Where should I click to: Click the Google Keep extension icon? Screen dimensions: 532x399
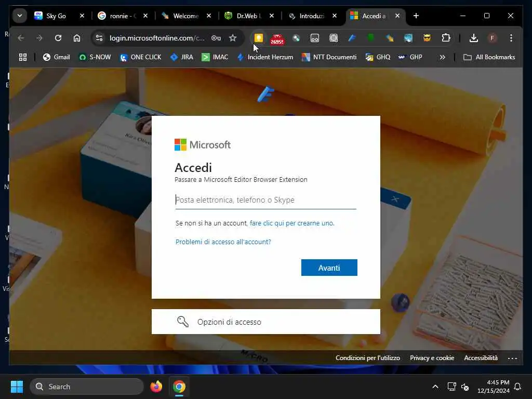[x=259, y=38]
